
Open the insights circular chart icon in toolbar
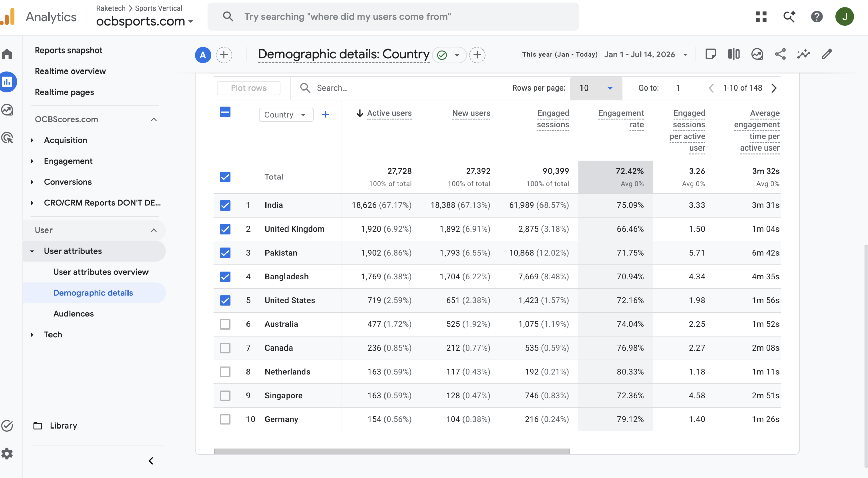pyautogui.click(x=757, y=54)
